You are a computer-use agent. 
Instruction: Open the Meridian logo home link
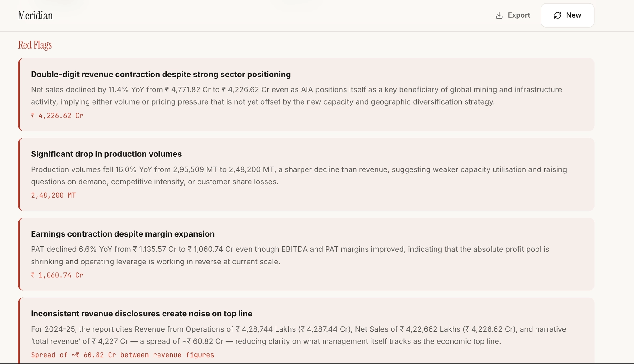click(35, 15)
